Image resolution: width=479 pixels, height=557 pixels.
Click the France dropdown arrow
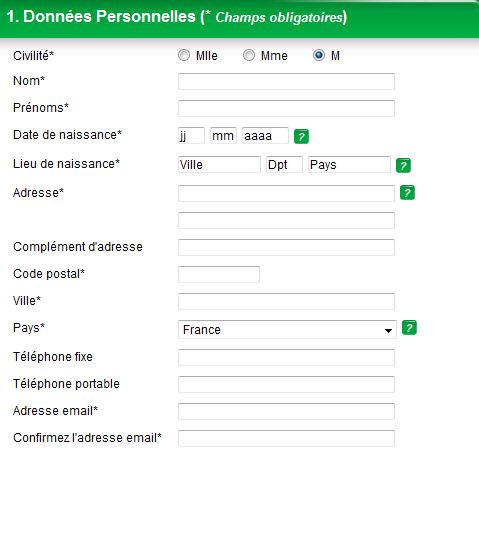[x=388, y=330]
